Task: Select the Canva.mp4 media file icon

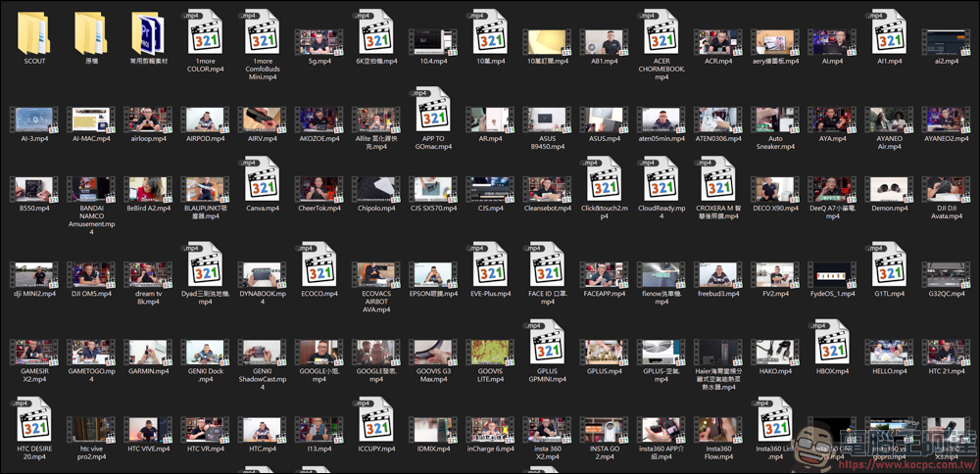Action: (263, 180)
